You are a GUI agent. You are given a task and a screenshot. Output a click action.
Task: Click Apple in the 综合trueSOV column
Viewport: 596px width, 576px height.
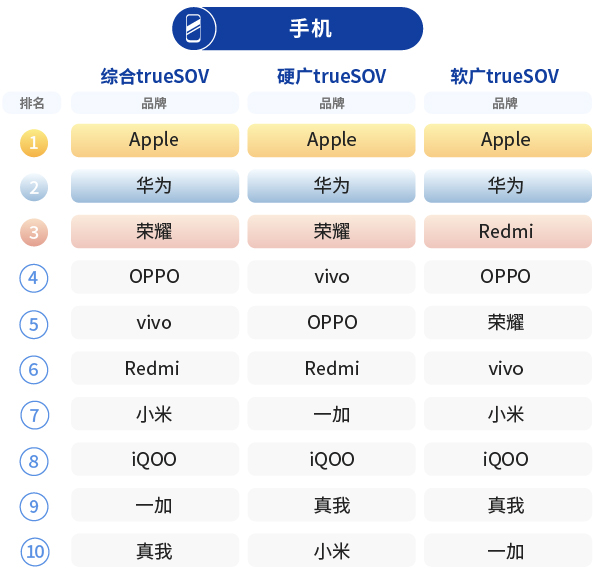click(155, 140)
